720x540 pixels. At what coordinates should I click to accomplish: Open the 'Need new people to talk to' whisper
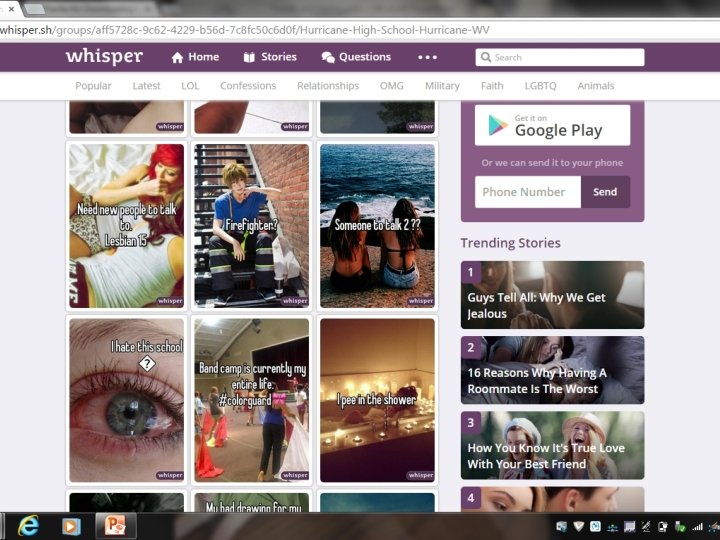[127, 226]
